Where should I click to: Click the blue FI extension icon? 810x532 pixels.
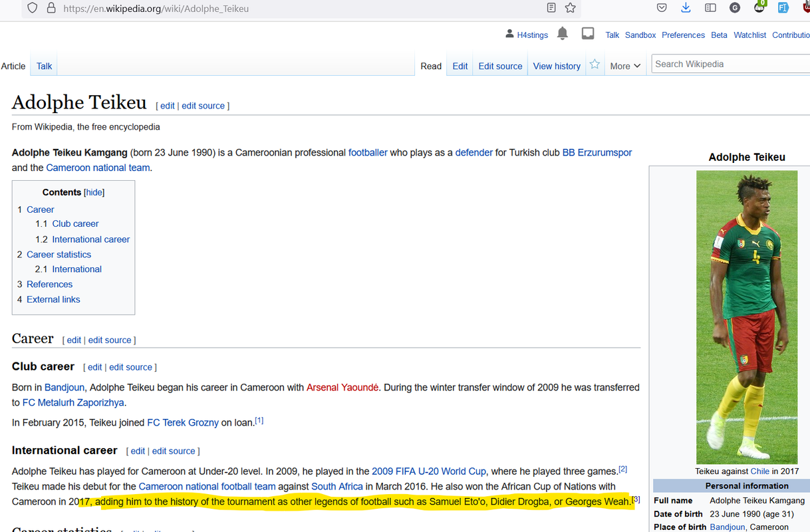click(x=783, y=8)
